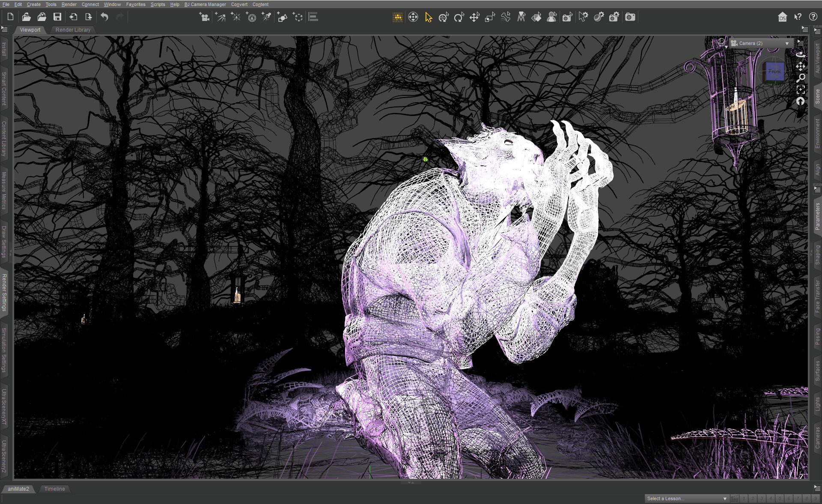The height and width of the screenshot is (504, 822).
Task: Open the Parameters pane group options menu
Action: [x=817, y=189]
